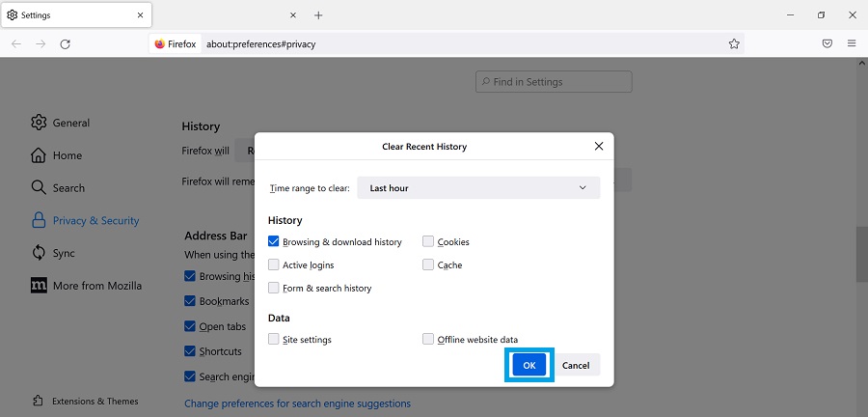Click the Firefox logo in address bar

pos(160,43)
